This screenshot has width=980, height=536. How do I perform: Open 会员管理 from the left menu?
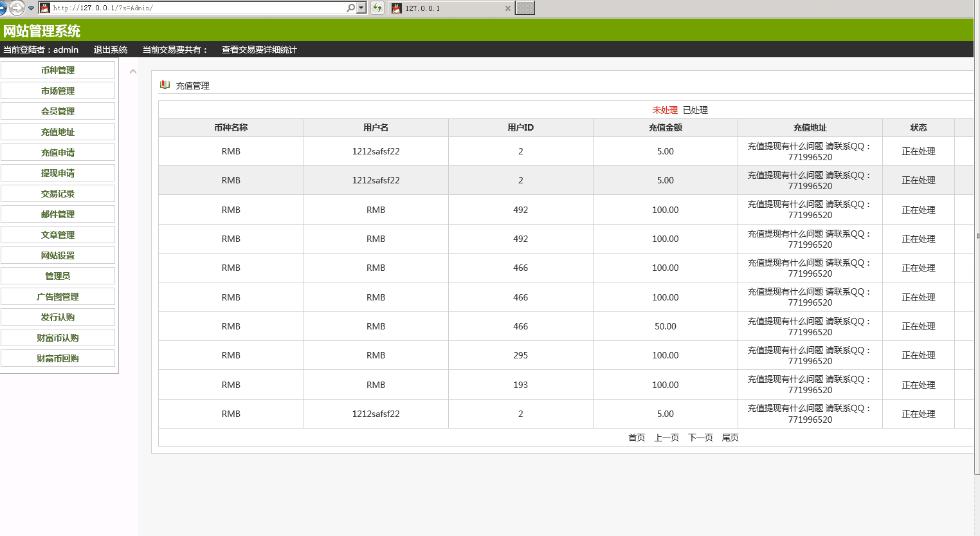[58, 111]
